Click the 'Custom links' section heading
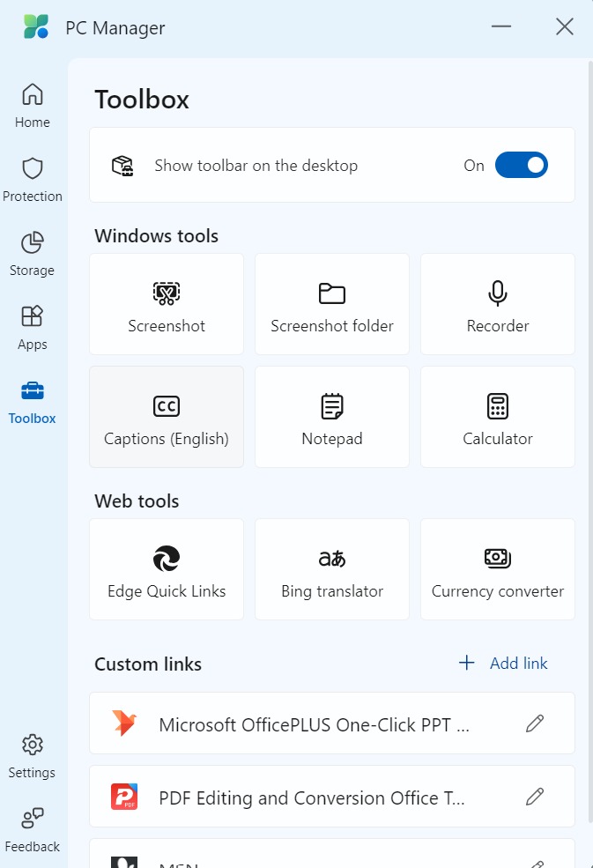Viewport: 593px width, 868px height. (x=148, y=664)
